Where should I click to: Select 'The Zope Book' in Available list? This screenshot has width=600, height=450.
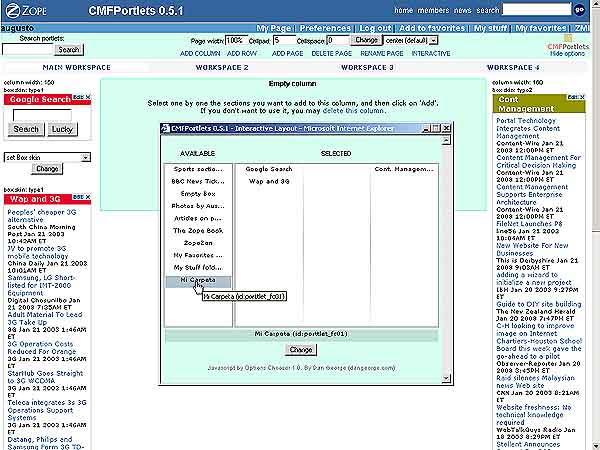point(198,230)
